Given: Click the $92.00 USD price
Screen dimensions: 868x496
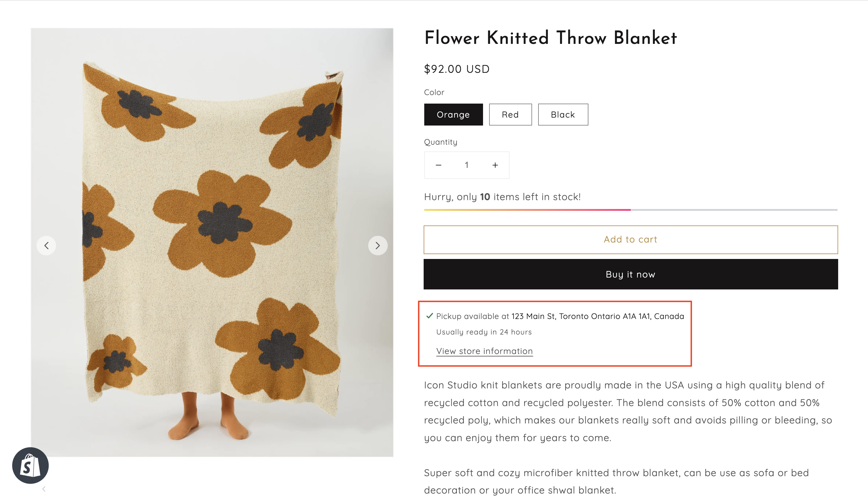Looking at the screenshot, I should point(457,69).
